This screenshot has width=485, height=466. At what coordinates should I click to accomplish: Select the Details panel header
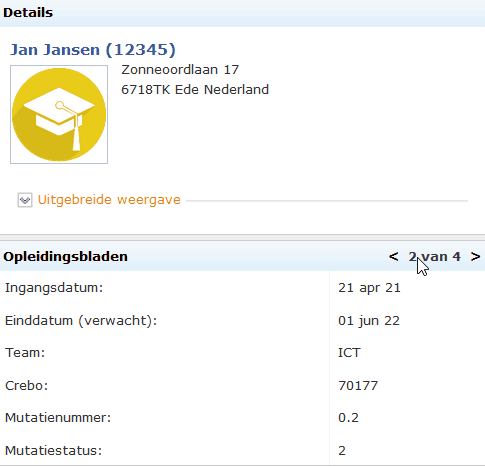pyautogui.click(x=242, y=13)
